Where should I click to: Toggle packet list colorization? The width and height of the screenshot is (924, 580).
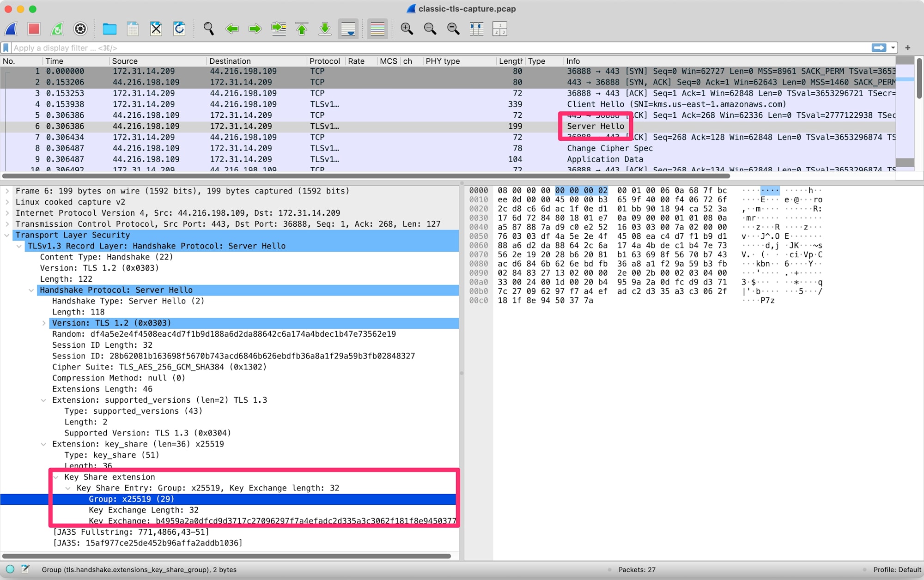tap(377, 29)
